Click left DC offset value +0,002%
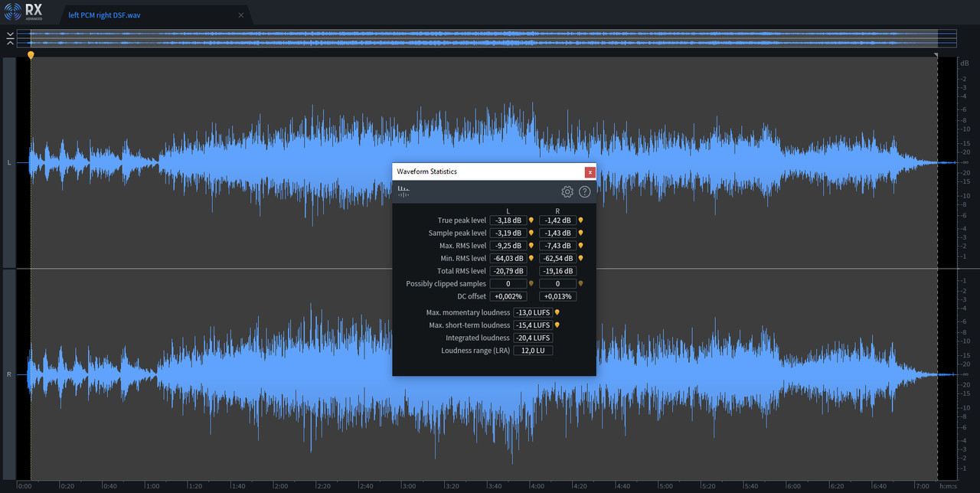The height and width of the screenshot is (493, 980). pyautogui.click(x=508, y=296)
